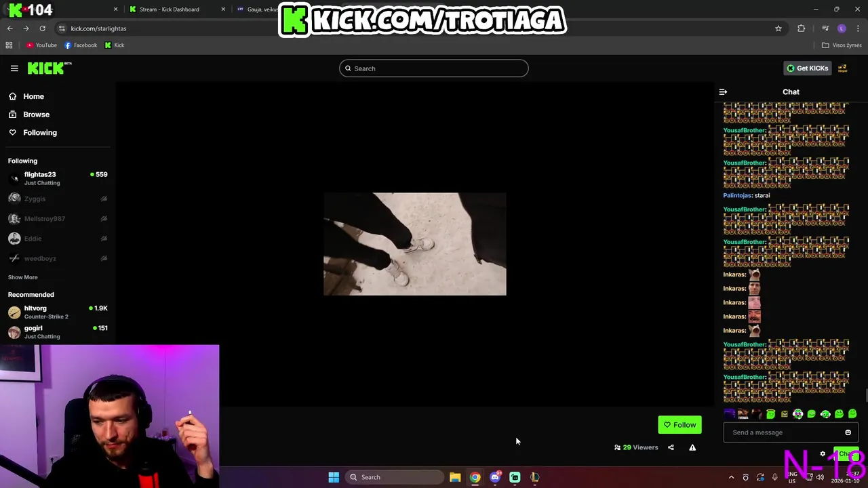Open the Kick hamburger menu
This screenshot has width=868, height=488.
[14, 68]
